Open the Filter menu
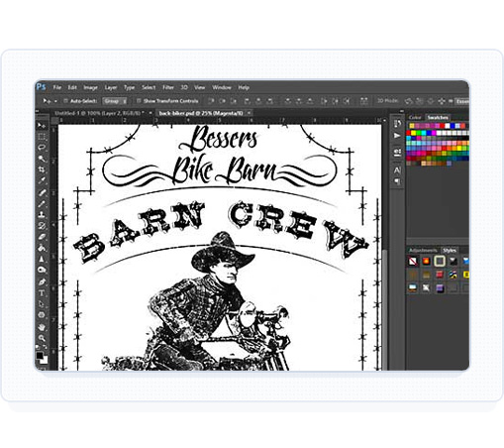The width and height of the screenshot is (504, 448). click(168, 87)
